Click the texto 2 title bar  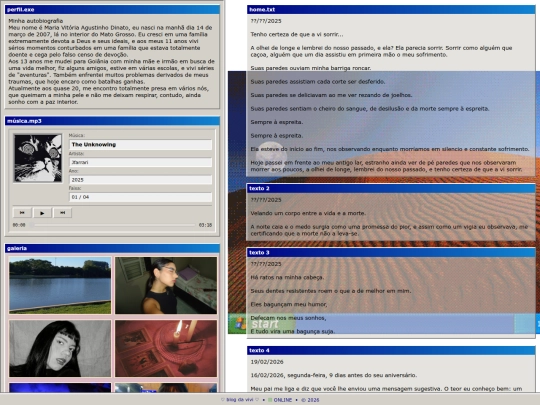391,188
